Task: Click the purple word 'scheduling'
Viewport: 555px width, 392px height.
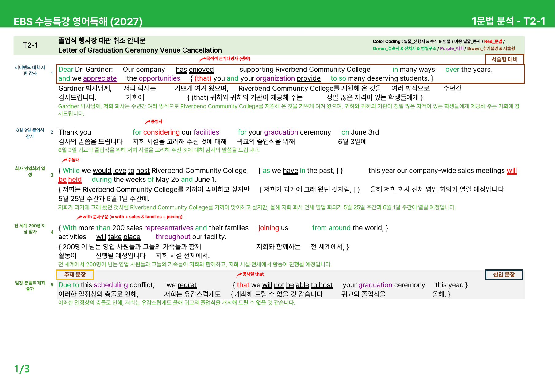Action: (x=111, y=285)
